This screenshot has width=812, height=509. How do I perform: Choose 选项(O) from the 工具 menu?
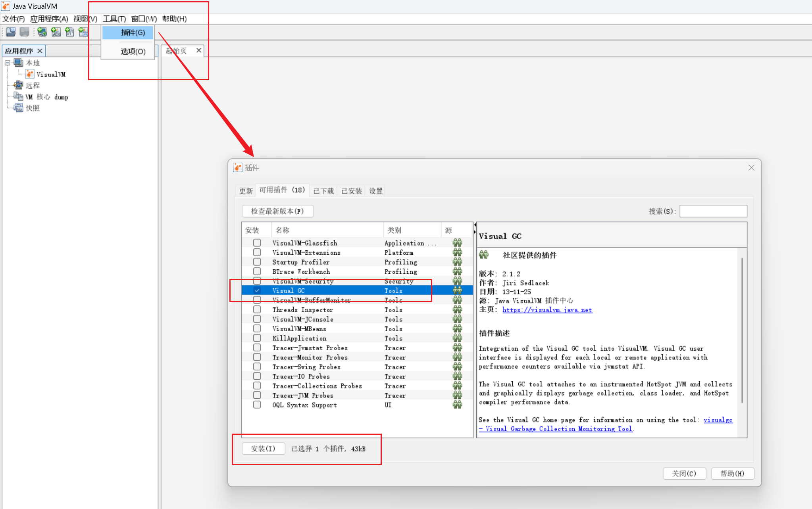click(x=128, y=51)
